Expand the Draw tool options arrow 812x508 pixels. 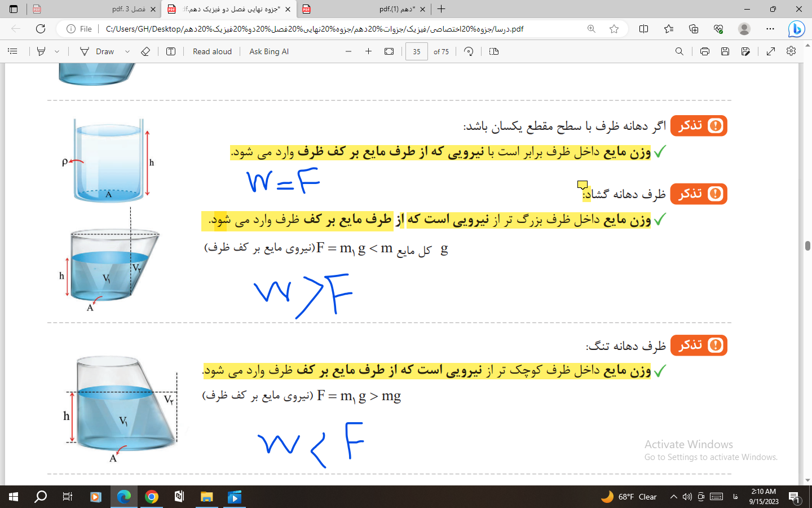click(x=127, y=51)
